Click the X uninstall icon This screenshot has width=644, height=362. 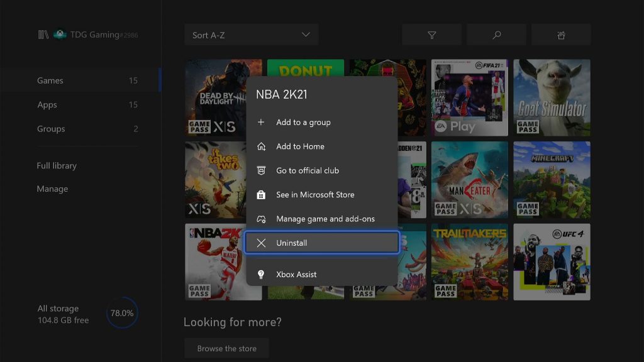(261, 243)
